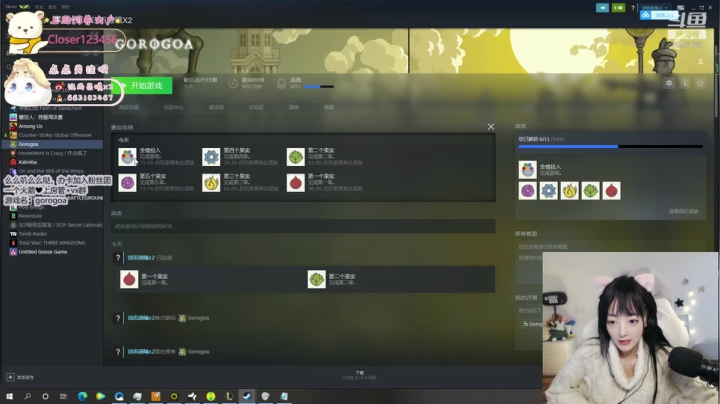The height and width of the screenshot is (404, 720).
Task: Select the 第四个果实 blue flower achievement
Action: 211,157
